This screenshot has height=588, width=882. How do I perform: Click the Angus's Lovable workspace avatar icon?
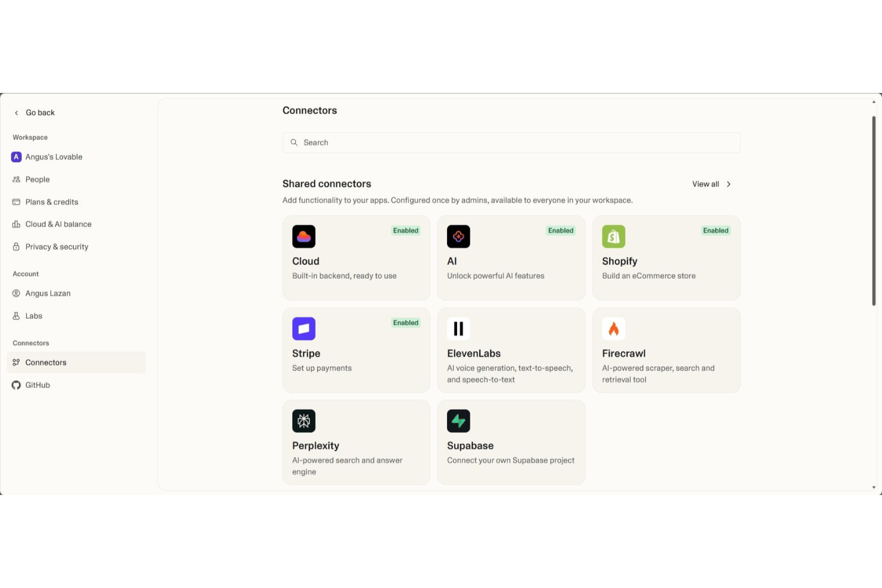16,157
